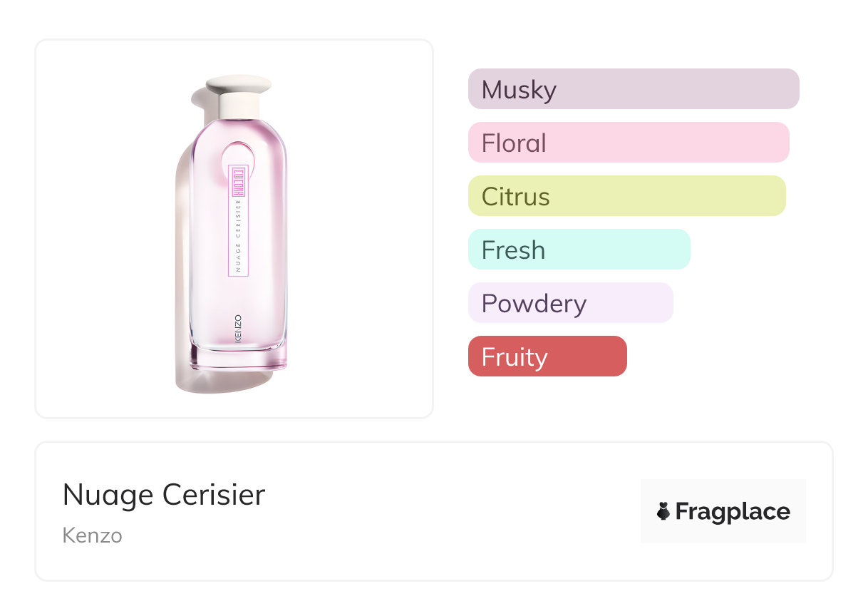Open the Kenzo brand link
The image size is (868, 616).
coord(93,535)
